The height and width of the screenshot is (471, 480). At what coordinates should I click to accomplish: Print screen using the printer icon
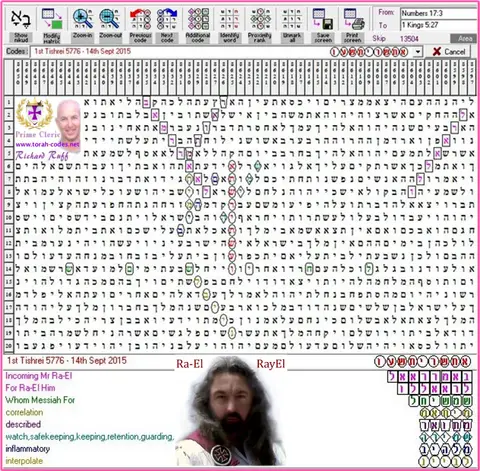click(x=354, y=19)
